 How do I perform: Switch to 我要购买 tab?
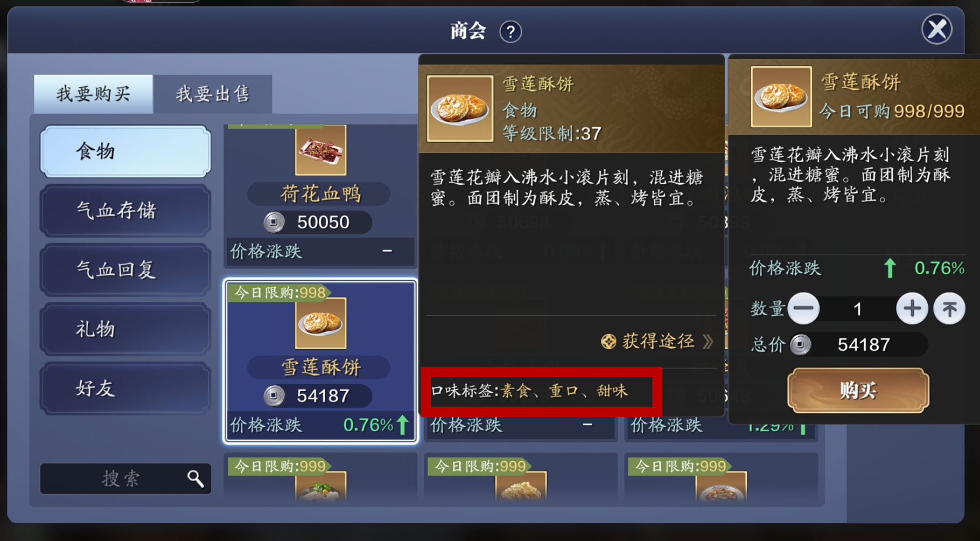93,94
